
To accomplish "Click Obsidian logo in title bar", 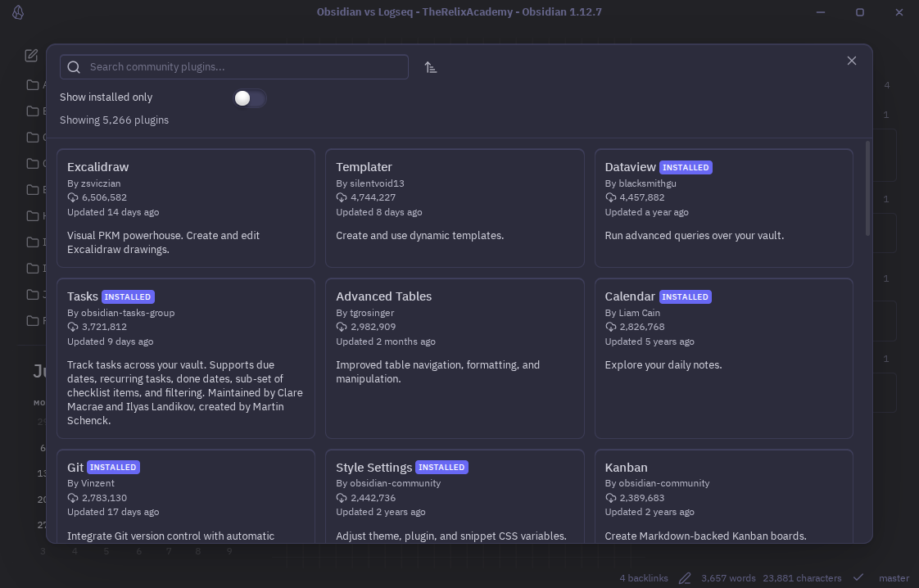I will [18, 12].
